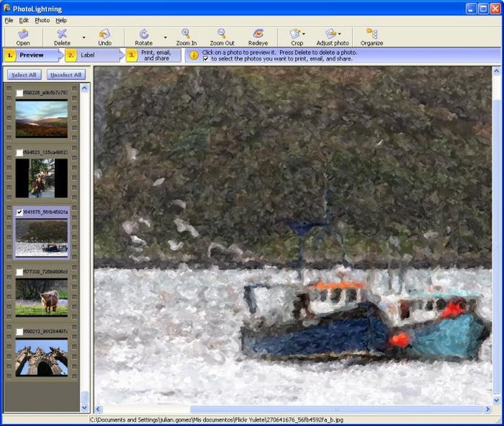This screenshot has height=426, width=504.
Task: Check the box for the photo starting 594523
Action: tap(19, 153)
